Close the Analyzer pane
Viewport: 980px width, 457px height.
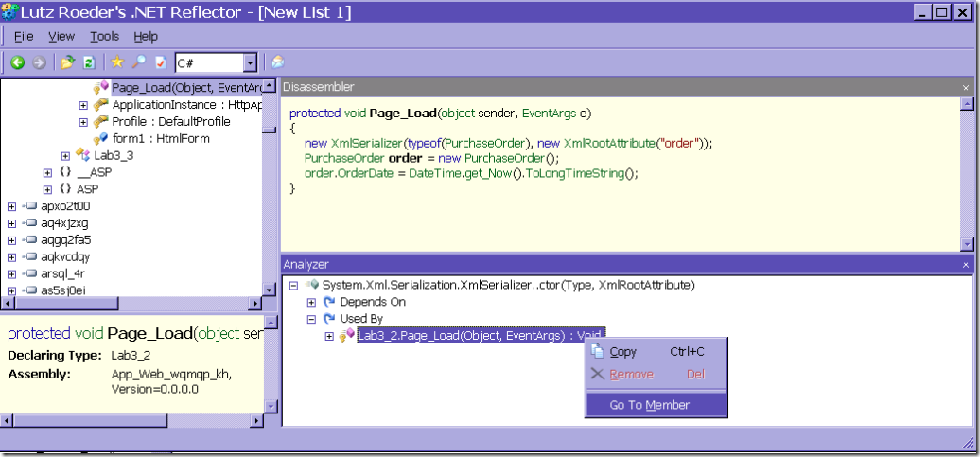pos(966,265)
